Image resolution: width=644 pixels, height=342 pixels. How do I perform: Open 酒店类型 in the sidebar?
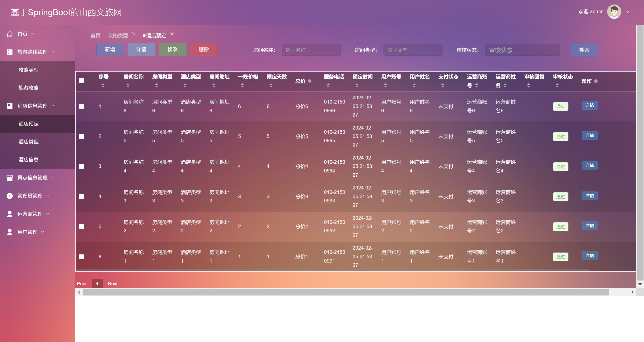28,142
